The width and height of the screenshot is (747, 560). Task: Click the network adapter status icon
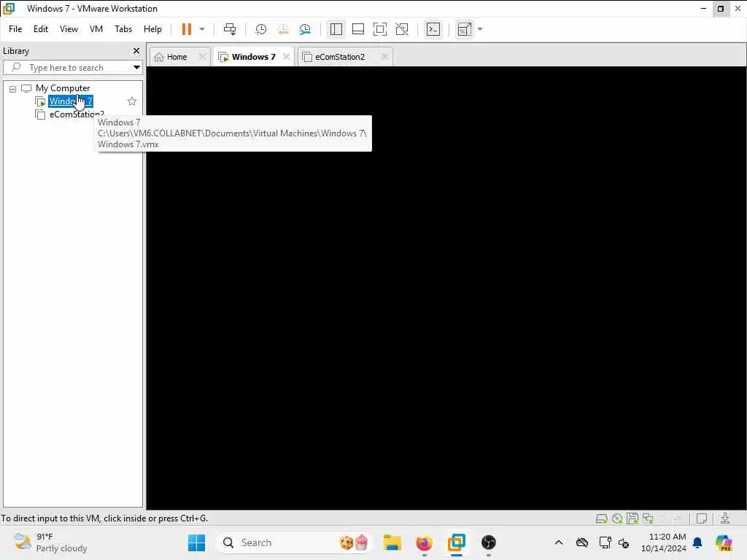pyautogui.click(x=648, y=518)
